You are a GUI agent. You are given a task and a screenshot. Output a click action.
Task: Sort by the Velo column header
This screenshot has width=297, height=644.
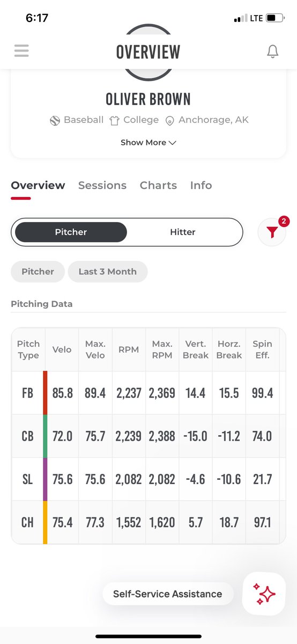(62, 349)
